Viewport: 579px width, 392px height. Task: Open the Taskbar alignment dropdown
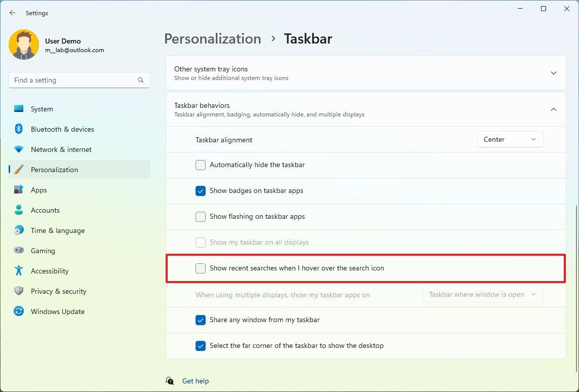pyautogui.click(x=510, y=139)
